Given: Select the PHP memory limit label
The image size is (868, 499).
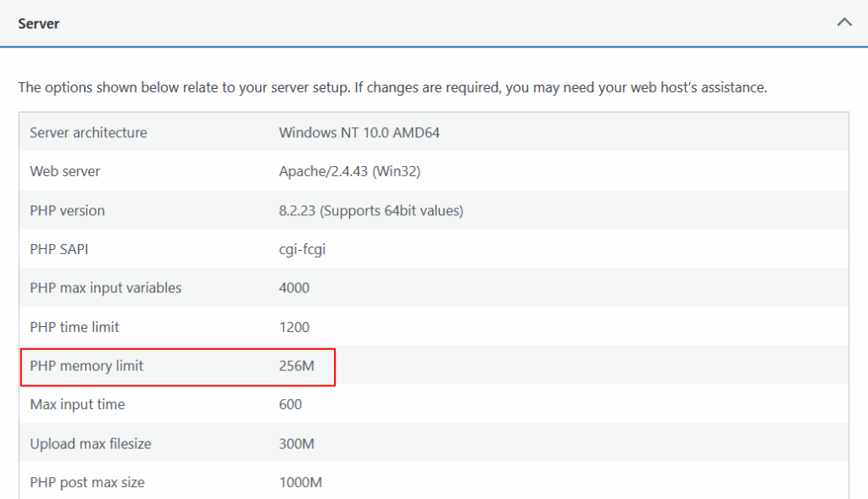Looking at the screenshot, I should click(86, 366).
